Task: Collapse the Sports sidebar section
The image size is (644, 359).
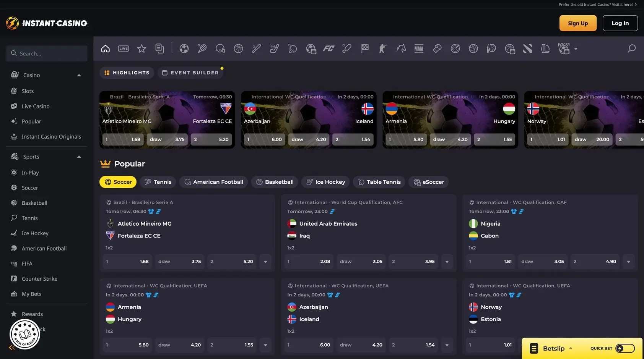Action: (79, 157)
